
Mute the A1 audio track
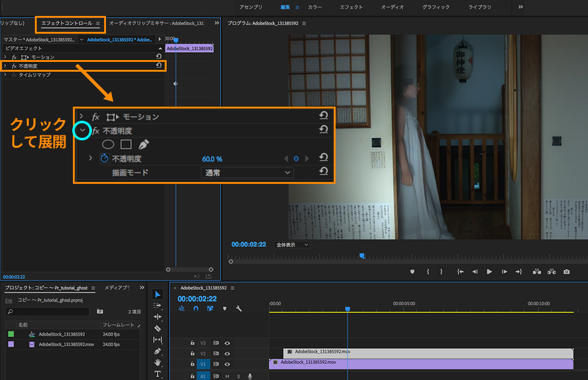(227, 376)
